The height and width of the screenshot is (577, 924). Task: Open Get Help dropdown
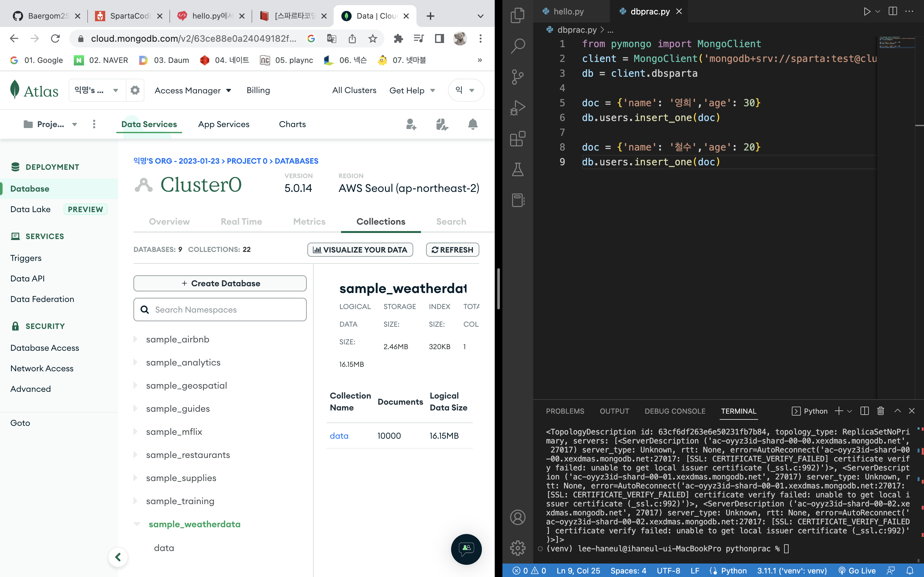point(412,90)
